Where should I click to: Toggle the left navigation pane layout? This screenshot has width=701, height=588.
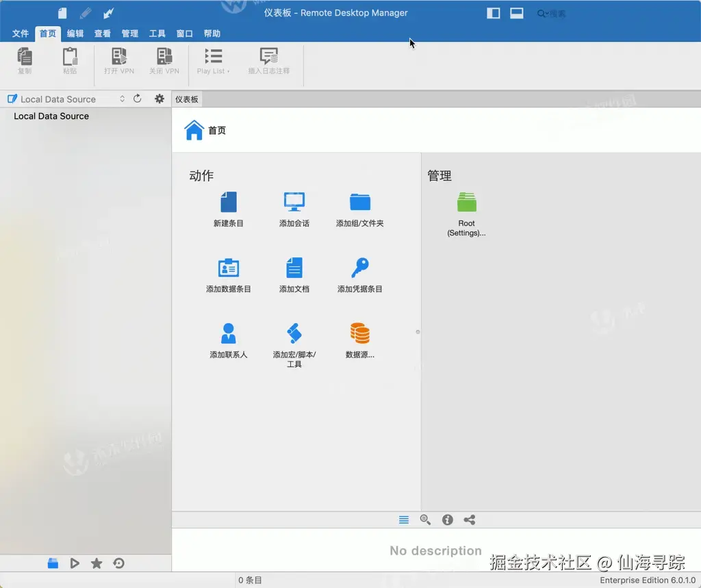[x=493, y=13]
